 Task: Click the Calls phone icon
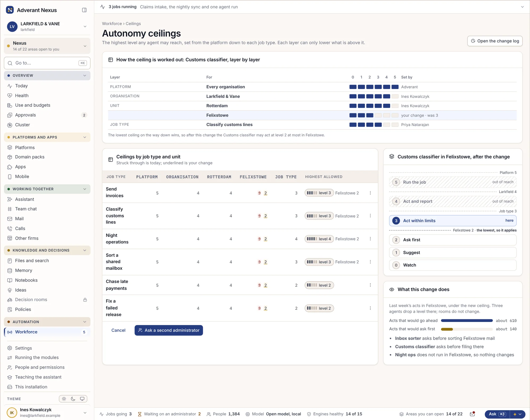[10, 229]
